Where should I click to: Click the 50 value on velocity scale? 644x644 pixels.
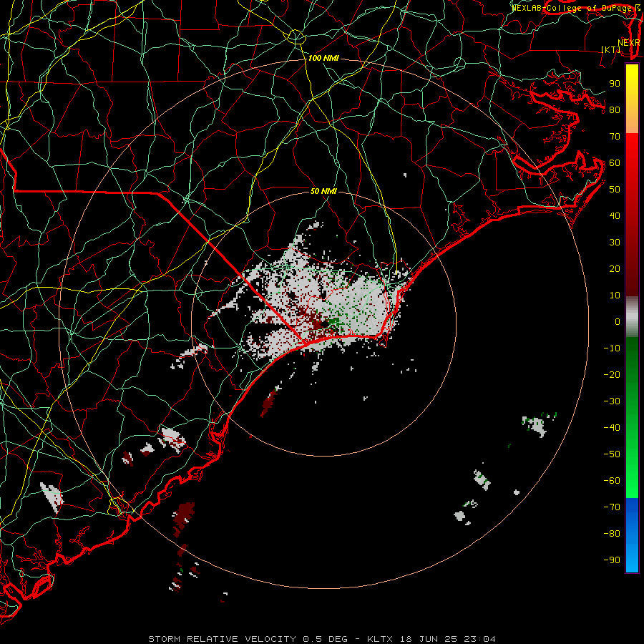click(x=615, y=190)
